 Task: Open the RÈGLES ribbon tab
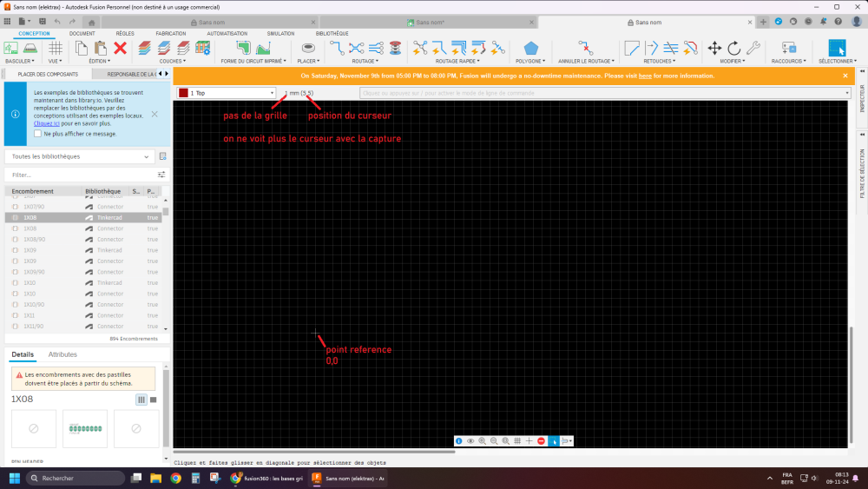click(x=125, y=33)
